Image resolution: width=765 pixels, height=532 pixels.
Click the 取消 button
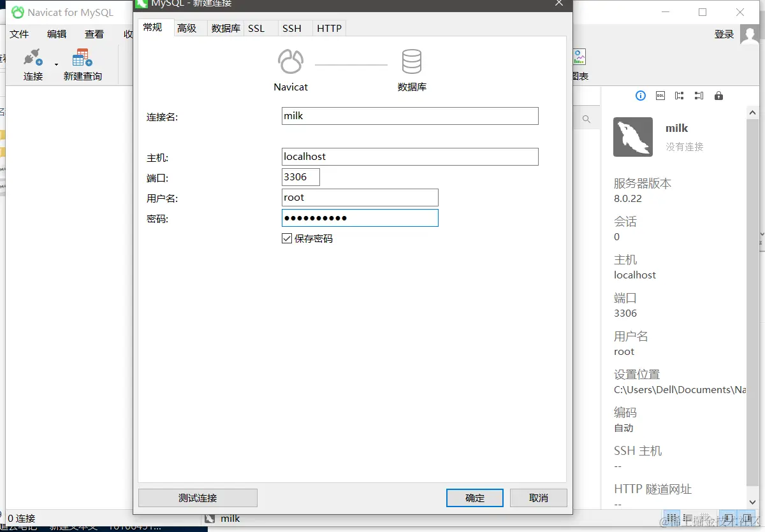point(539,498)
